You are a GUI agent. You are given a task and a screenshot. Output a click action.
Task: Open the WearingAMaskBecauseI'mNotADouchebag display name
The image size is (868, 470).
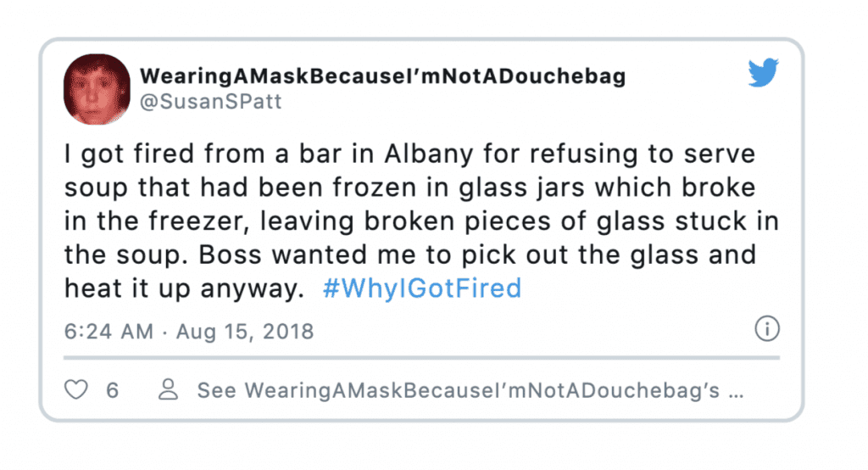tap(382, 76)
